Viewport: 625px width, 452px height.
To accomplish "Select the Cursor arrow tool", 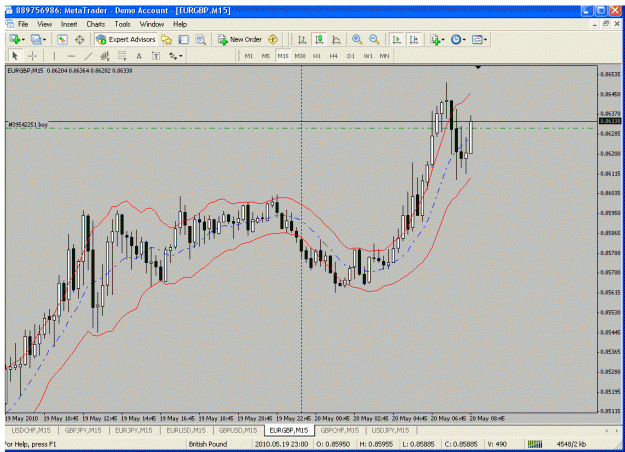I will coord(15,56).
